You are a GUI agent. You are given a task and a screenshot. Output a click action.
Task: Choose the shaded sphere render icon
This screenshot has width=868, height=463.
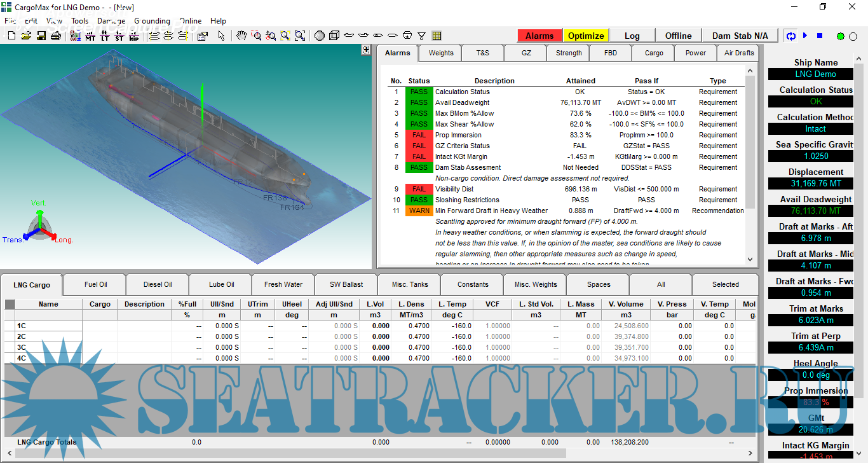pyautogui.click(x=320, y=36)
